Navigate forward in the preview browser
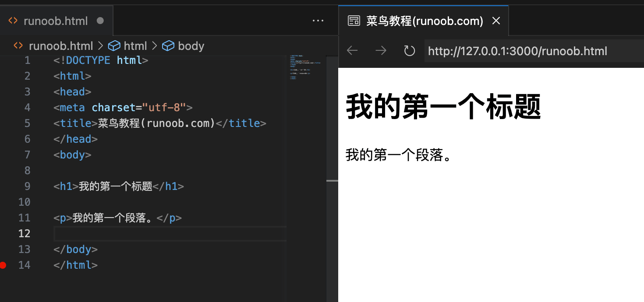This screenshot has width=644, height=302. (380, 50)
